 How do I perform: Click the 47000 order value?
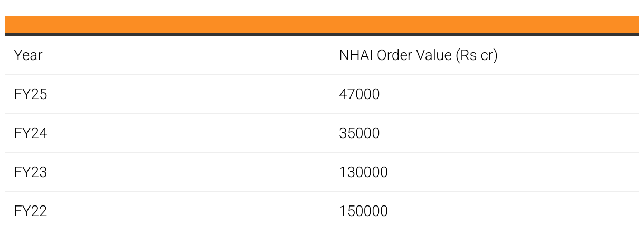[359, 94]
